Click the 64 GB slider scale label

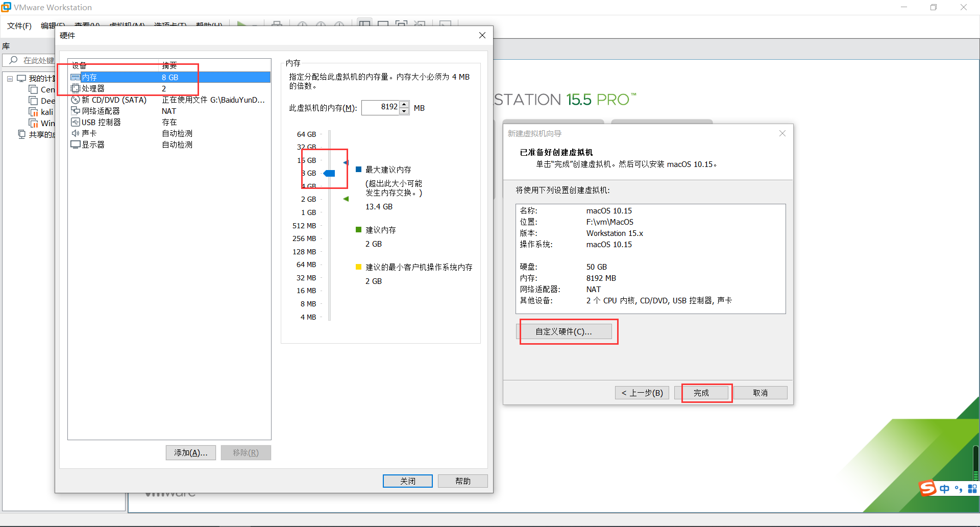[307, 134]
